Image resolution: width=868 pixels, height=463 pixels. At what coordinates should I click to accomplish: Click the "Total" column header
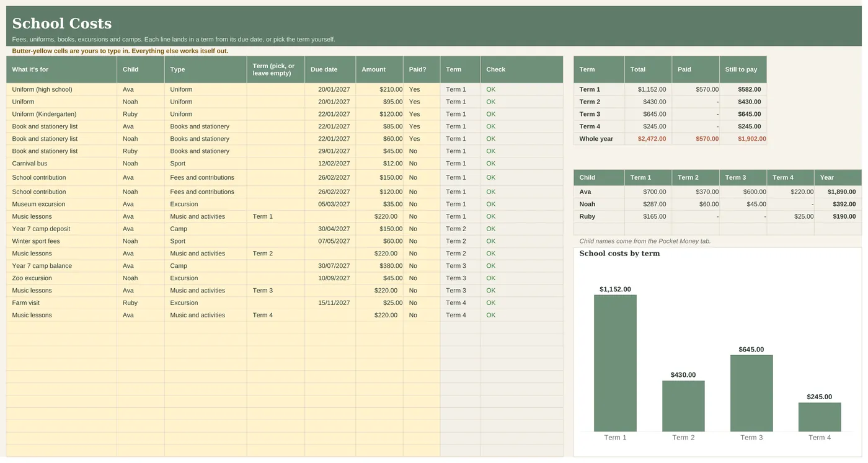648,69
